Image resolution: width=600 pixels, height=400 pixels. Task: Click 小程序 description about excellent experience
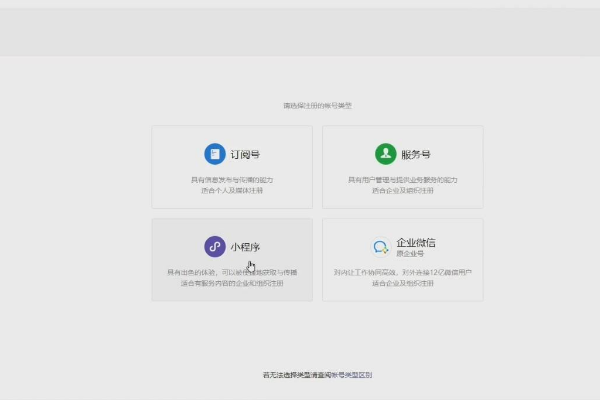232,272
